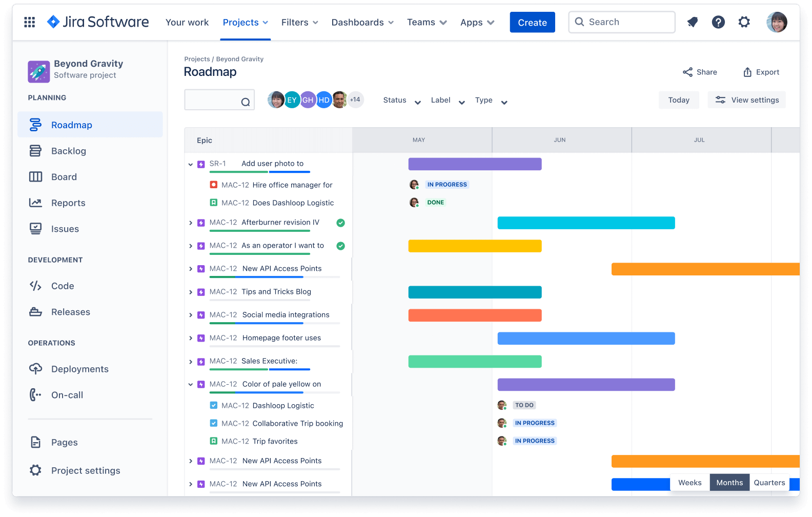Go to Reports in the sidebar
This screenshot has height=517, width=812.
[x=68, y=203]
